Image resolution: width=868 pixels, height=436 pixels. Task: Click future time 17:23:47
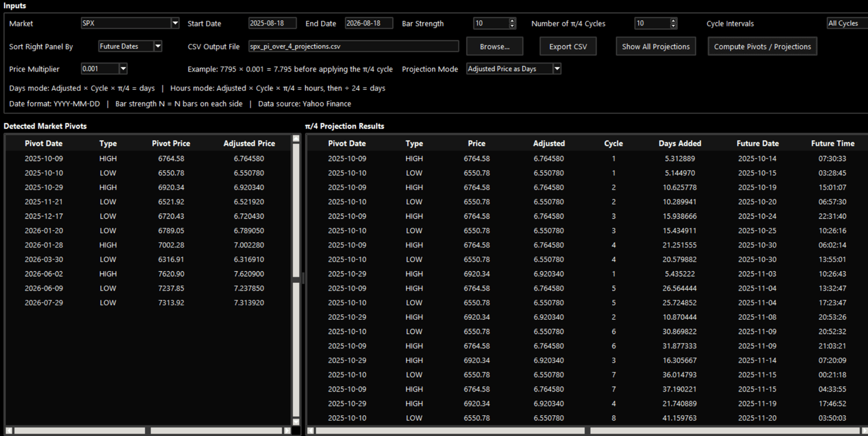[833, 303]
